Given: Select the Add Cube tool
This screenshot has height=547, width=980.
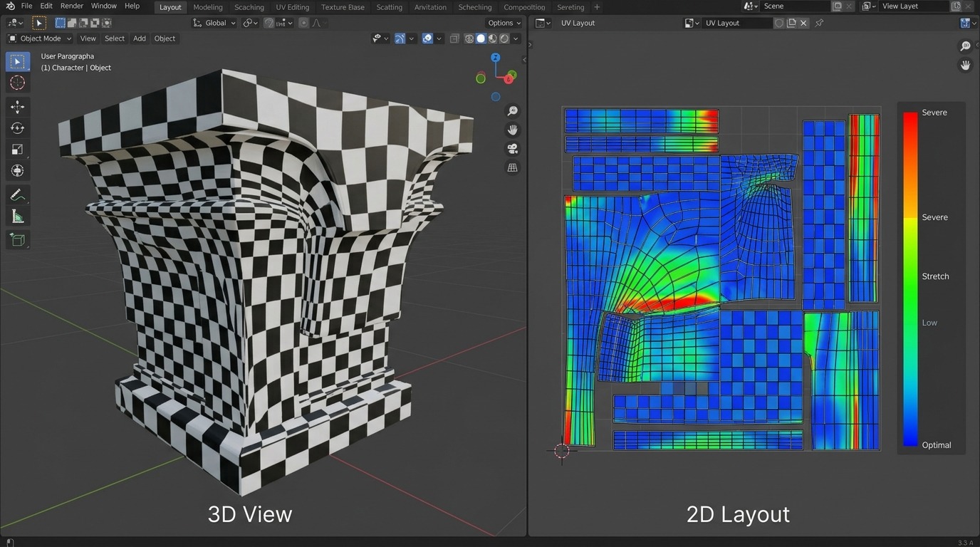Looking at the screenshot, I should point(18,240).
